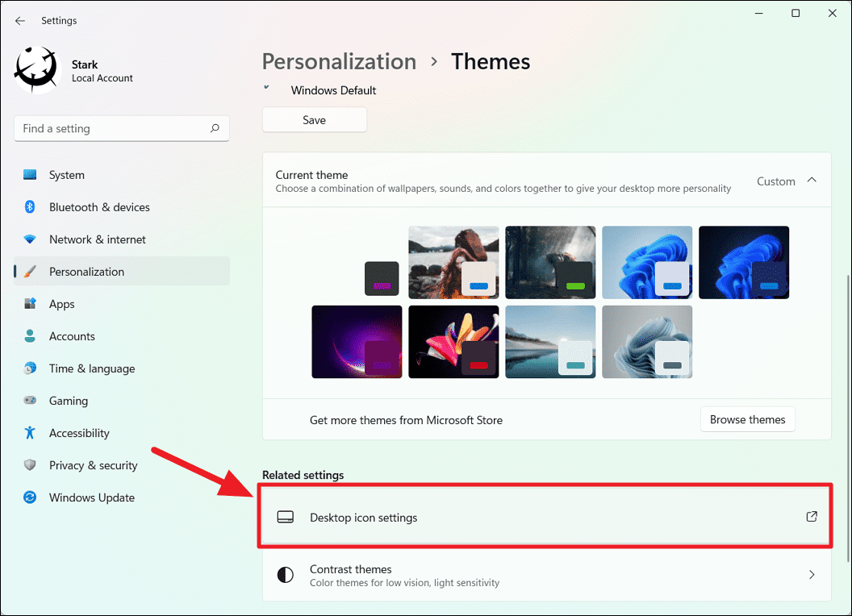Viewport: 852px width, 616px height.
Task: Click the Desktop icon settings monitor icon
Action: (286, 517)
